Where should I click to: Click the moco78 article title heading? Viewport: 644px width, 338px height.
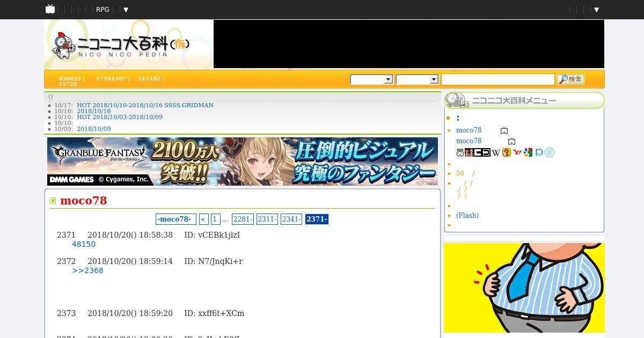pyautogui.click(x=84, y=200)
